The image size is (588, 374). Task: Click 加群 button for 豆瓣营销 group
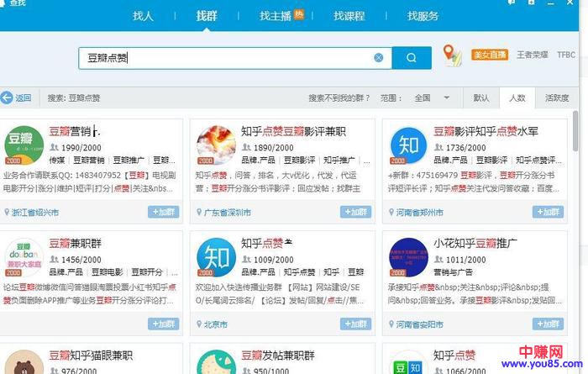coord(164,213)
